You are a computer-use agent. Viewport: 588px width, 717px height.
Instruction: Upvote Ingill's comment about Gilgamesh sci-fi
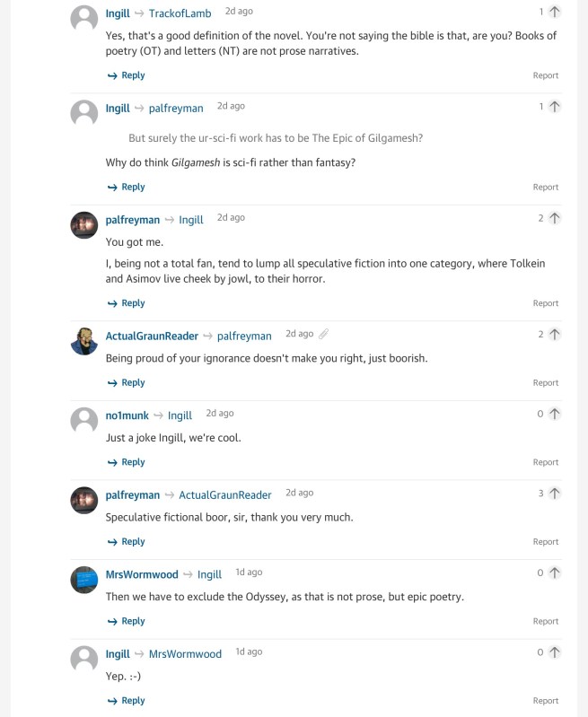(554, 107)
